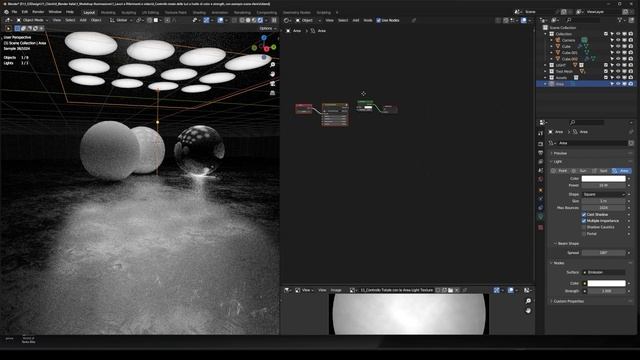The width and height of the screenshot is (640, 360).
Task: Open the outliner filter dropdown
Action: (x=622, y=20)
